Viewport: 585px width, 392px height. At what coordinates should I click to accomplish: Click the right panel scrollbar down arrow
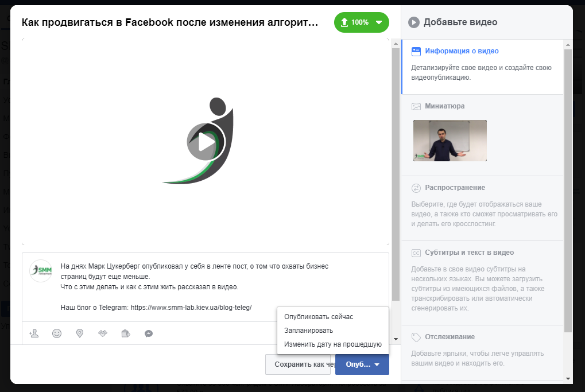[x=568, y=379]
